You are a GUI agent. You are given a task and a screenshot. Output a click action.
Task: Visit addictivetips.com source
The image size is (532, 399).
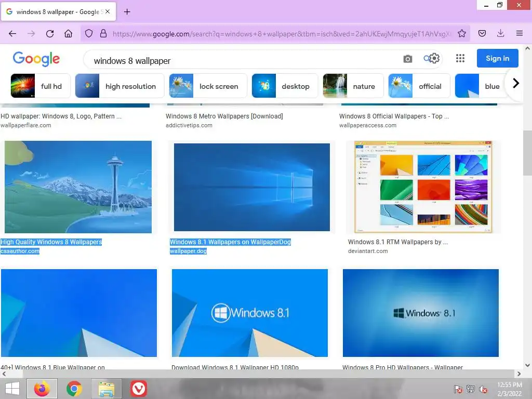pyautogui.click(x=189, y=125)
